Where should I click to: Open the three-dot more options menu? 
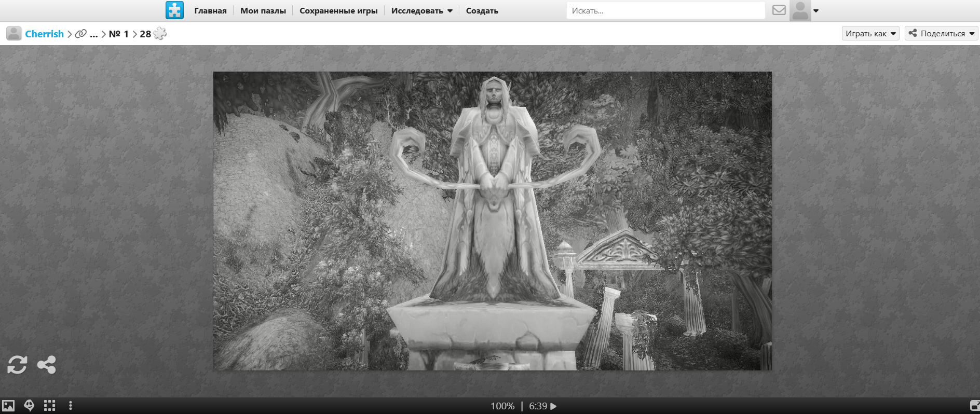coord(71,406)
